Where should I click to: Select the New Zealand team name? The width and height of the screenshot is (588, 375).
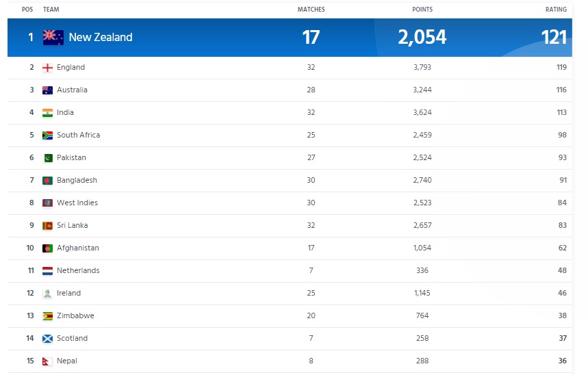pos(101,37)
